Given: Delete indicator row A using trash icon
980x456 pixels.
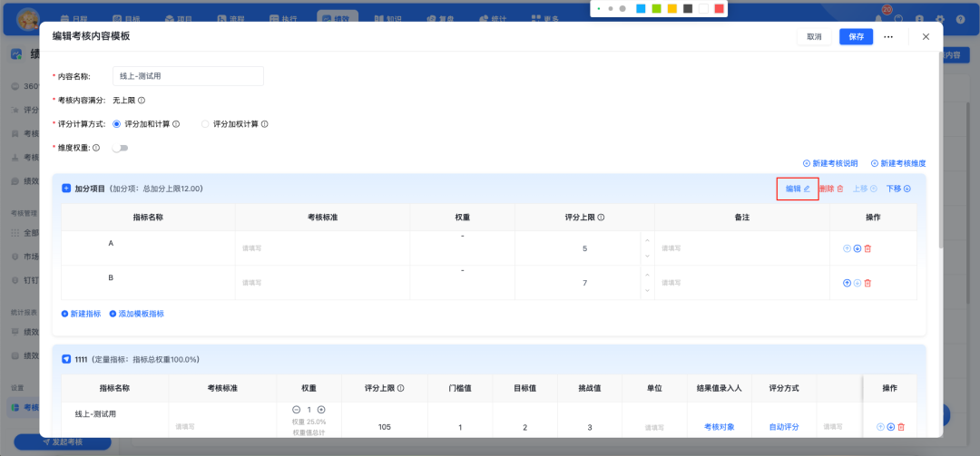Looking at the screenshot, I should click(867, 248).
